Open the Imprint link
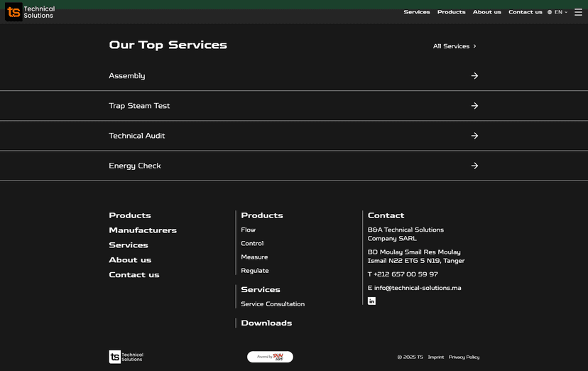The width and height of the screenshot is (588, 371). [435, 357]
